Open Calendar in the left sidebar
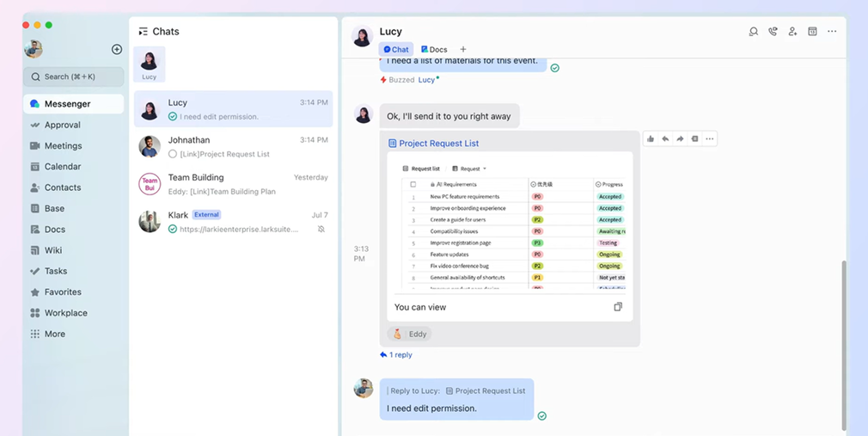Viewport: 868px width, 436px height. [62, 167]
